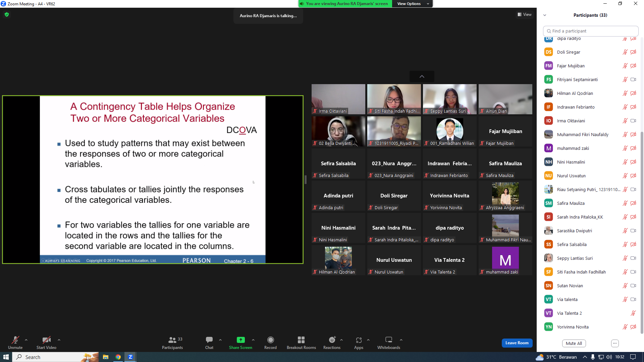This screenshot has height=362, width=644.
Task: Open the Windows Start menu
Action: click(x=6, y=357)
